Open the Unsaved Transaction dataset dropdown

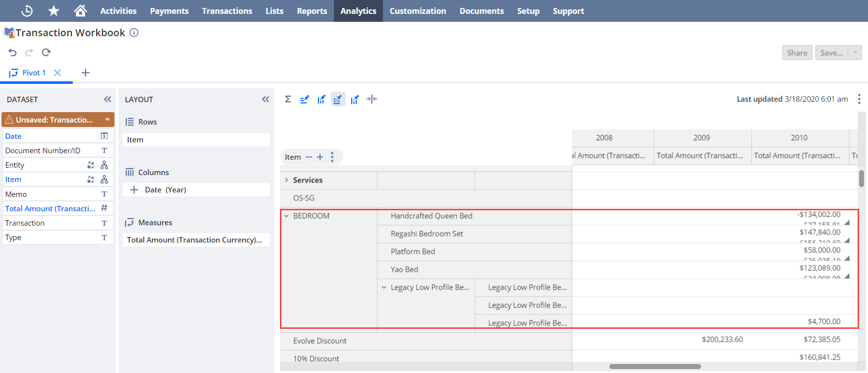108,120
